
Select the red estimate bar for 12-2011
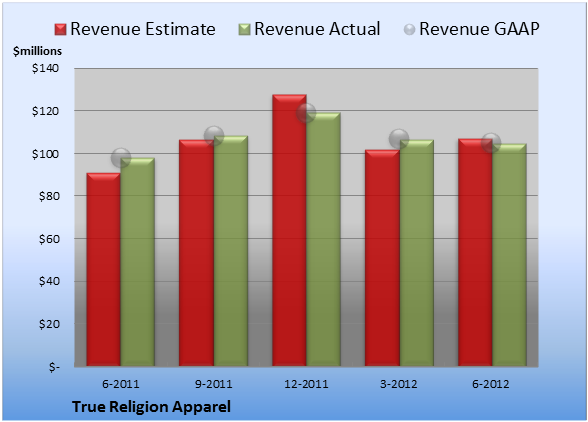pos(289,230)
